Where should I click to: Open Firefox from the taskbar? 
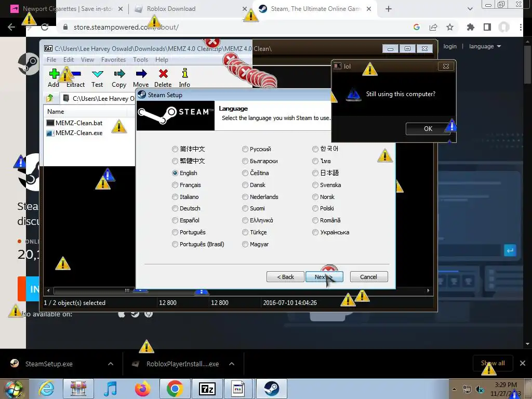(x=142, y=389)
